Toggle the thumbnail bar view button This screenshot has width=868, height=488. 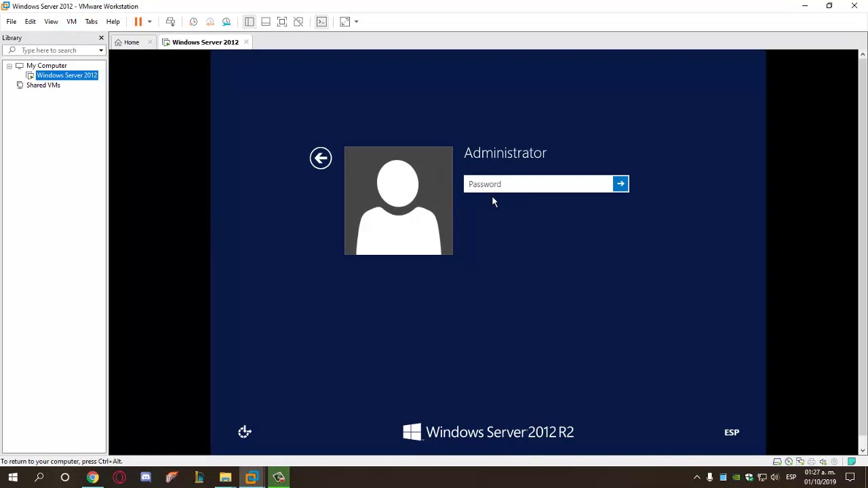click(266, 22)
